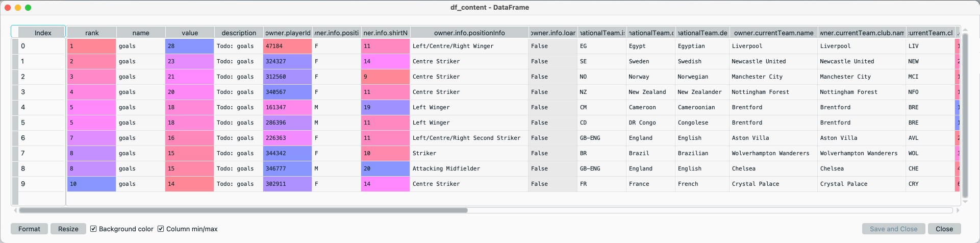Click the Close button at bottom right
The height and width of the screenshot is (243, 980).
[x=944, y=229]
